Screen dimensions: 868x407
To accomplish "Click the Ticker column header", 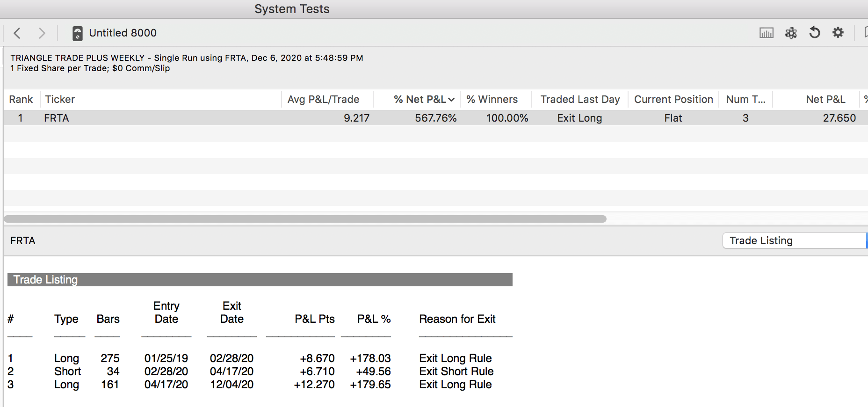I will [x=60, y=100].
